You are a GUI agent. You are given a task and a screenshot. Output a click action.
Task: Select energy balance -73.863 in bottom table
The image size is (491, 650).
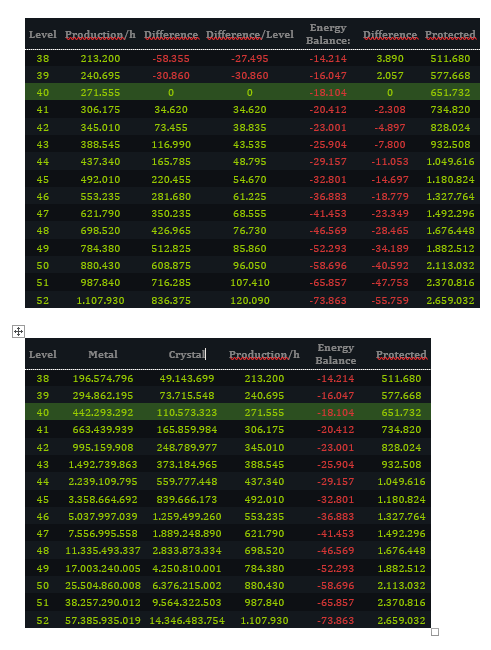click(x=335, y=621)
